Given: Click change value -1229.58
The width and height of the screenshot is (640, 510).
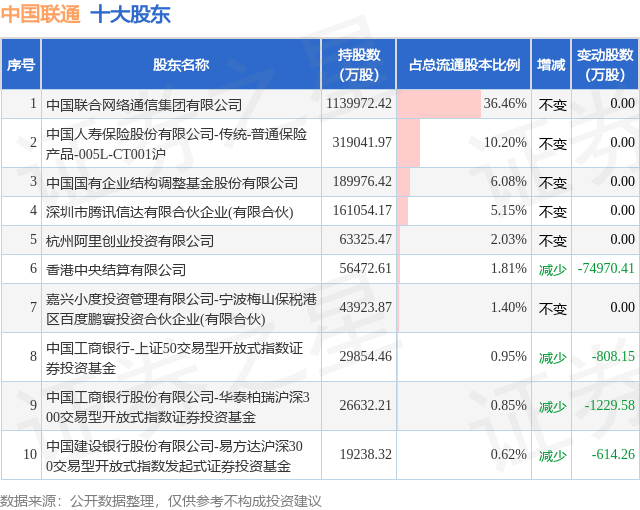Looking at the screenshot, I should pos(610,405).
